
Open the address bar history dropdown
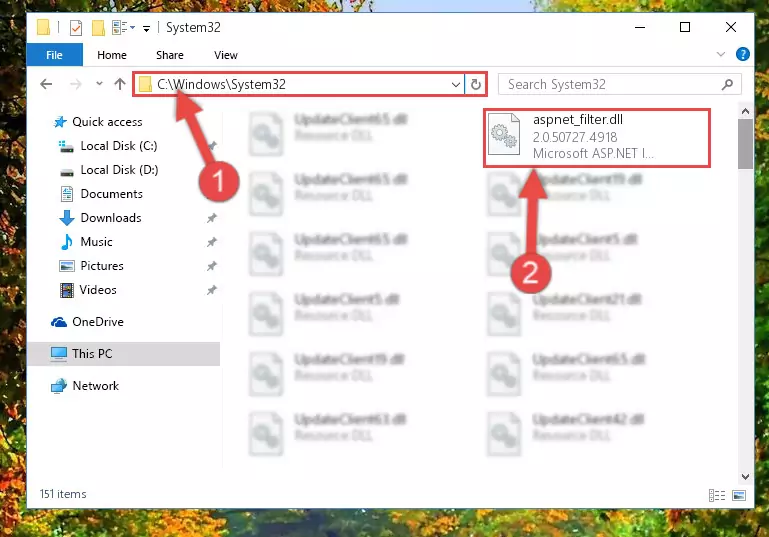point(456,85)
